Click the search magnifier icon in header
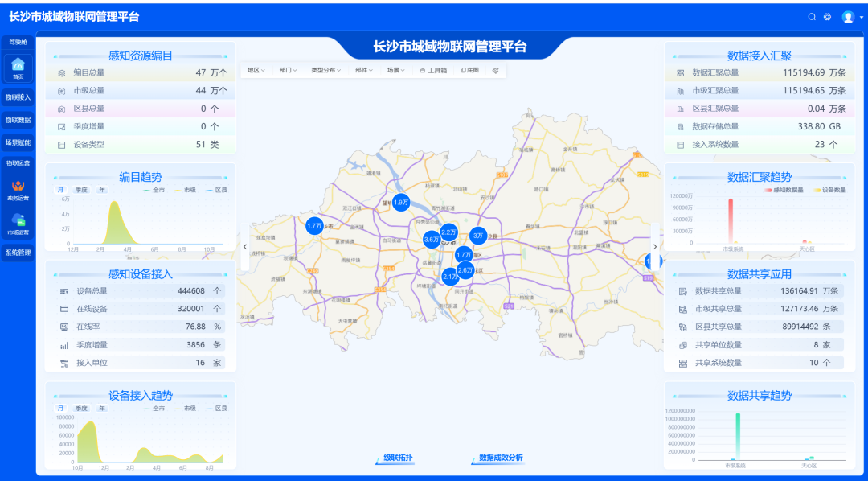This screenshot has width=868, height=481. 812,17
